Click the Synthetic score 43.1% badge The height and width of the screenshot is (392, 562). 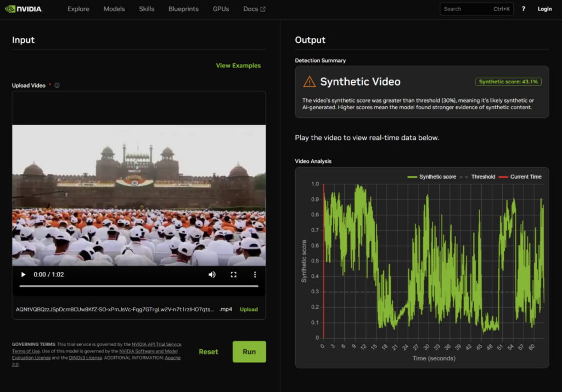(508, 82)
